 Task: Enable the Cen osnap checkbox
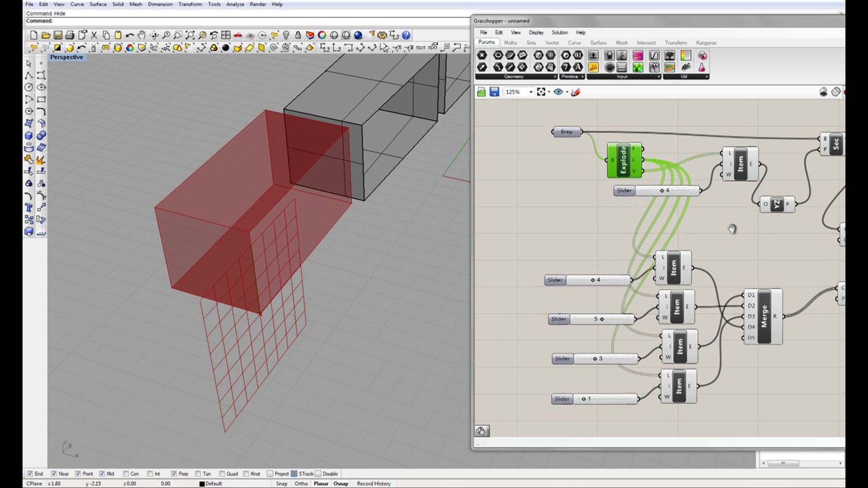126,474
